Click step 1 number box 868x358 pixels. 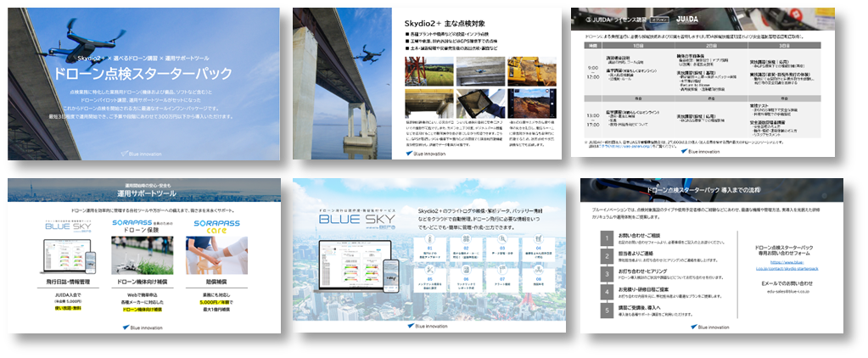pyautogui.click(x=606, y=238)
